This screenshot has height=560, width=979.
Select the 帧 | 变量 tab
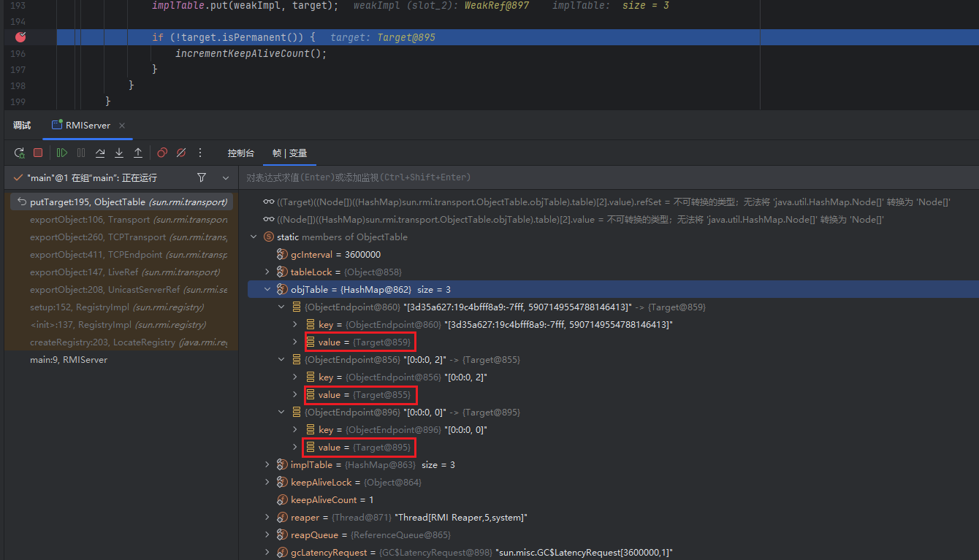point(289,153)
